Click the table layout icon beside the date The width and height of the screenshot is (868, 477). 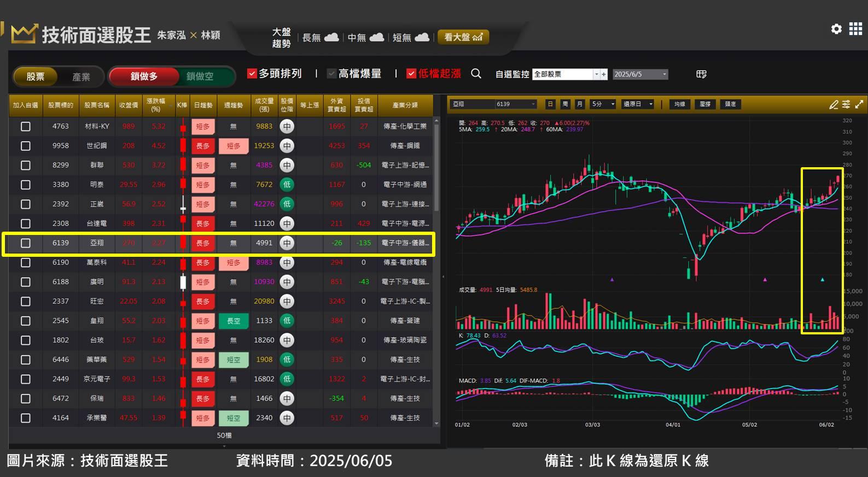point(701,74)
